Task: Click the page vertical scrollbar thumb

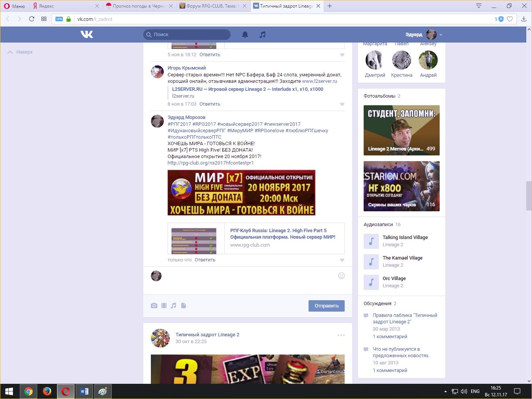Action: coord(529,196)
